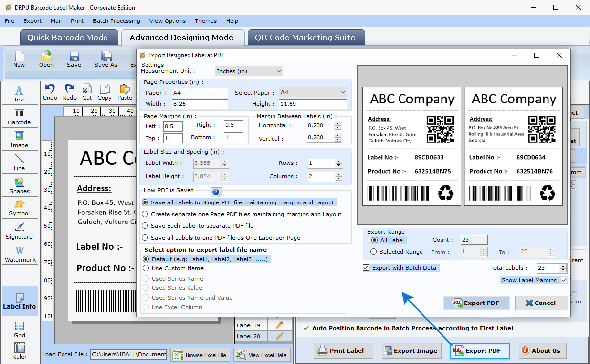Edit Label 20 using its pencil icon
590x364 pixels.
click(279, 336)
